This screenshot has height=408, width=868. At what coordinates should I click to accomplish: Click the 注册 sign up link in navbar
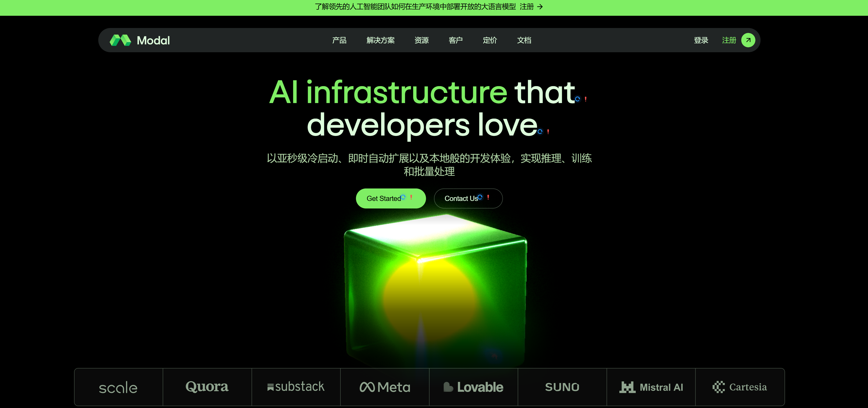(729, 40)
